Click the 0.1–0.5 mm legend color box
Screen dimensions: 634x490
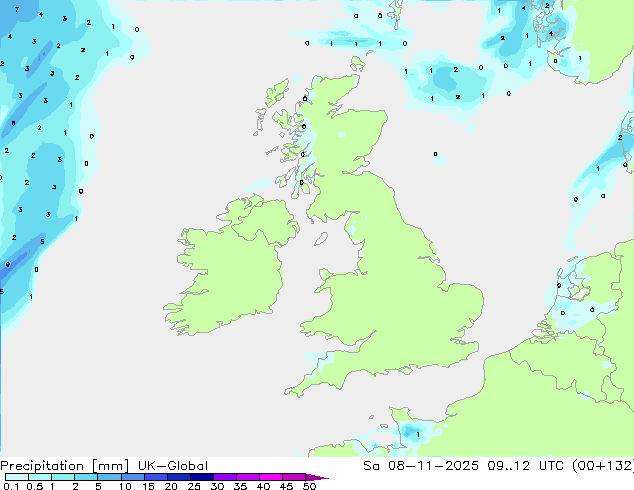(x=17, y=477)
